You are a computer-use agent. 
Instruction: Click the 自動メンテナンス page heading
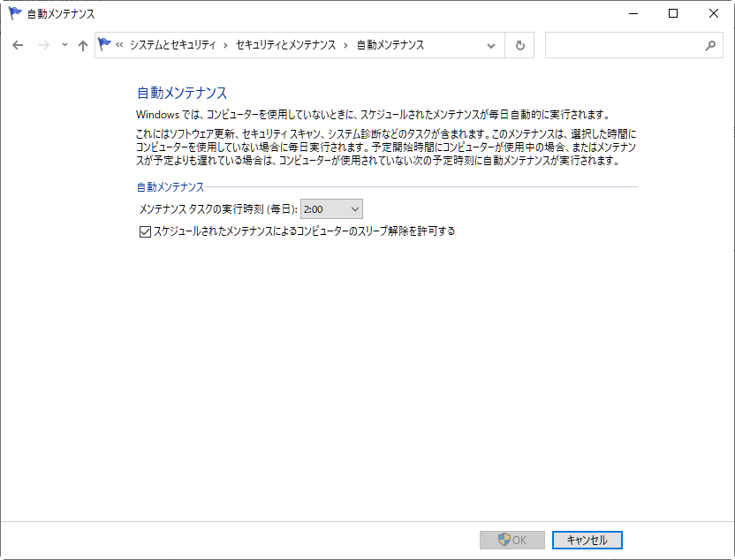pyautogui.click(x=182, y=93)
